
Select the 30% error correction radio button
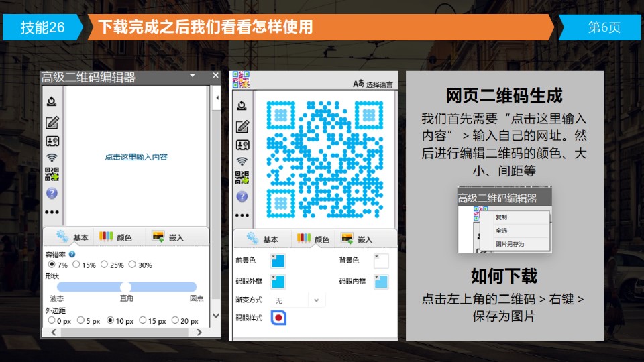pyautogui.click(x=132, y=265)
